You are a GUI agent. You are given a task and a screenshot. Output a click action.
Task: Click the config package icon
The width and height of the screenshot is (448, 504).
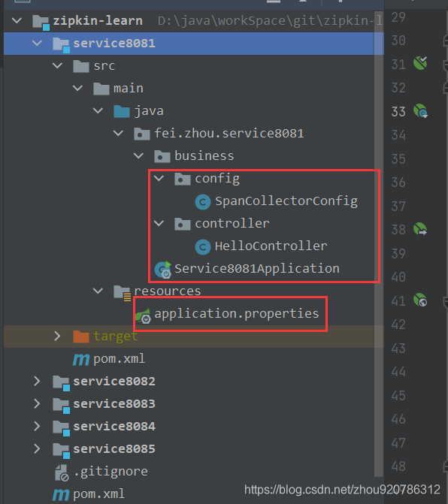click(183, 179)
